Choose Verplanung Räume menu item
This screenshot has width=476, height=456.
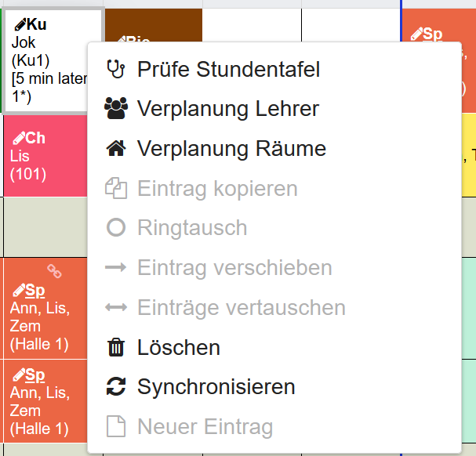pos(231,149)
